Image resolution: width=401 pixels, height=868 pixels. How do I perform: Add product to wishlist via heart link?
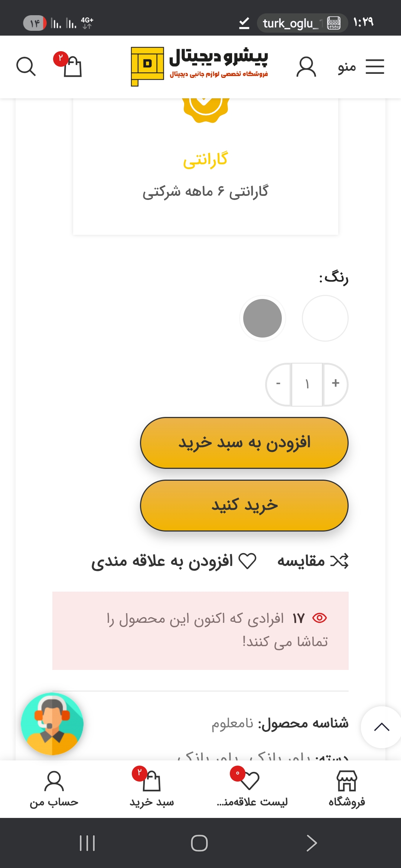(x=174, y=561)
